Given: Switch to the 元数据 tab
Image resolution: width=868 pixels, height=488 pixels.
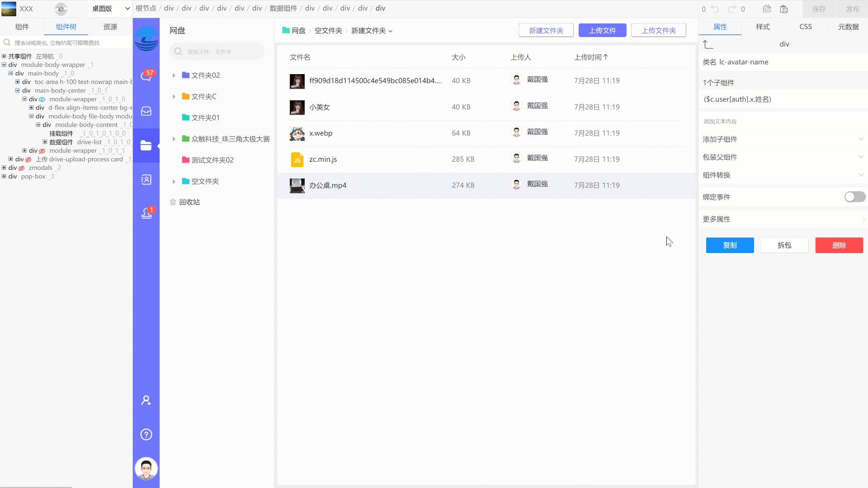Looking at the screenshot, I should 848,27.
